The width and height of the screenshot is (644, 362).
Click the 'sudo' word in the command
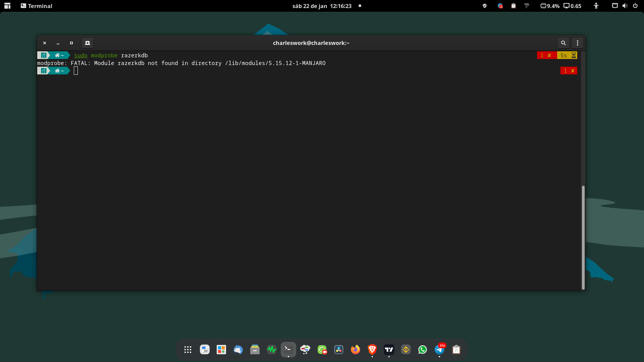point(81,55)
